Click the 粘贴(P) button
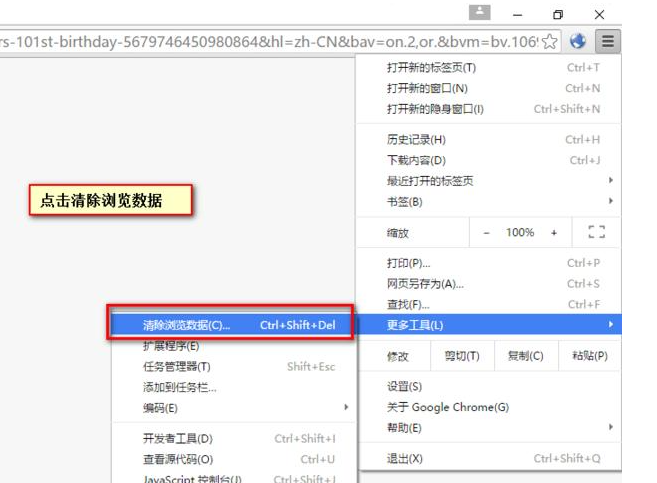Screen dimensions: 657x483 click(590, 356)
